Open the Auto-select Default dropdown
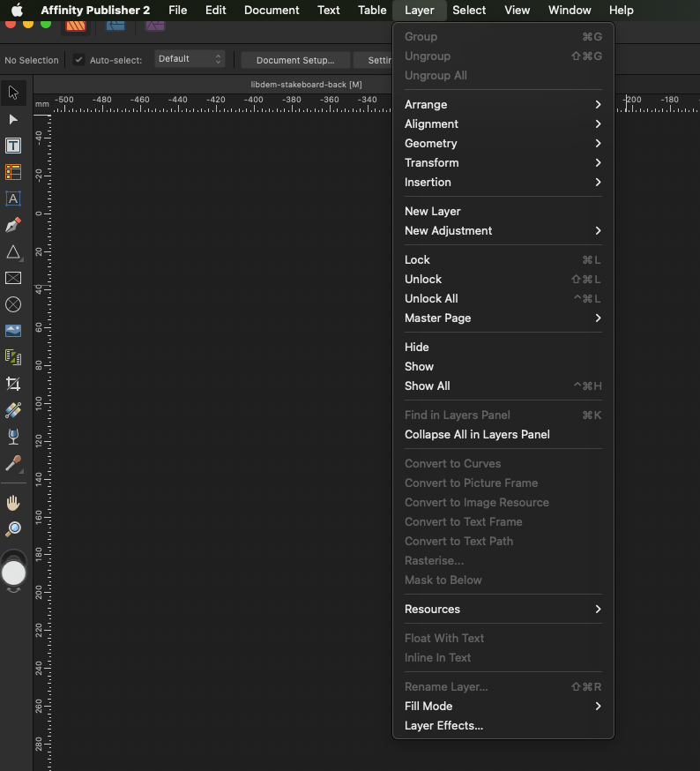 [190, 59]
